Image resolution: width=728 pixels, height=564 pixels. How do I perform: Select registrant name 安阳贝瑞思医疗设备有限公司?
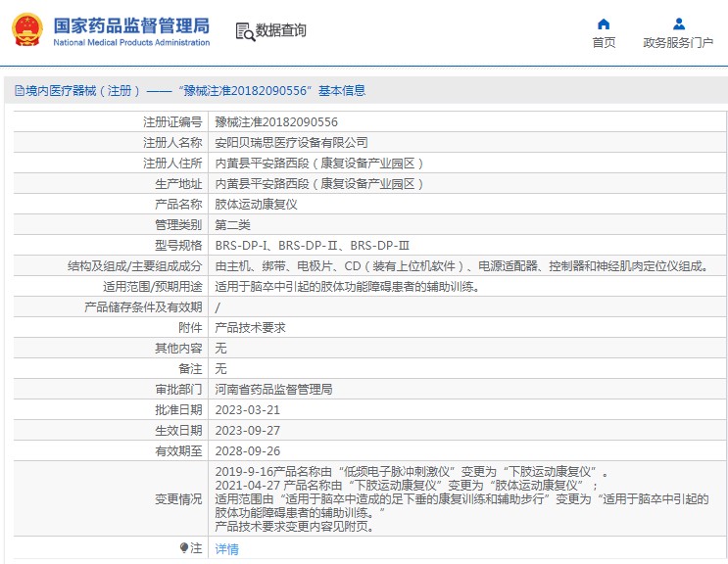tap(291, 142)
